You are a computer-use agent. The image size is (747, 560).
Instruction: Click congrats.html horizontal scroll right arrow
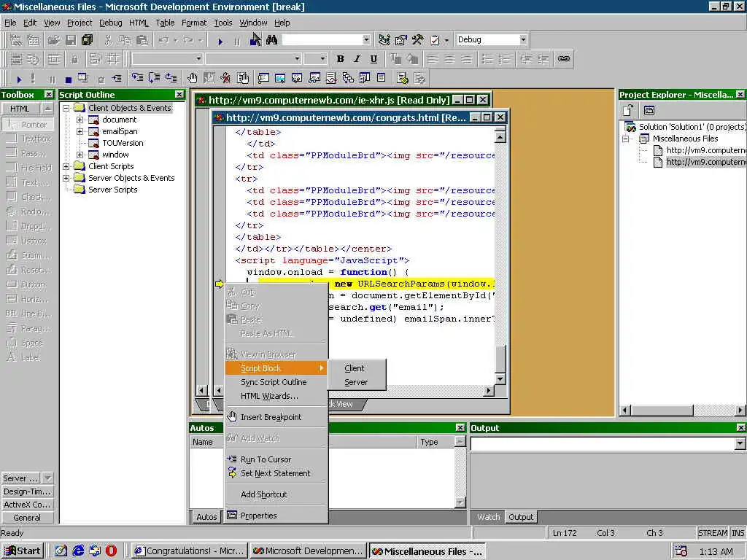(488, 391)
